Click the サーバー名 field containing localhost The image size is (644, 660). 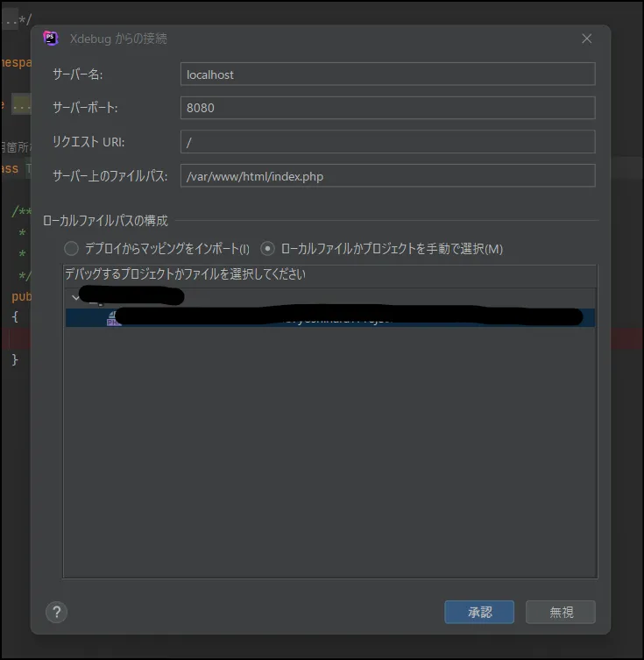(x=387, y=75)
